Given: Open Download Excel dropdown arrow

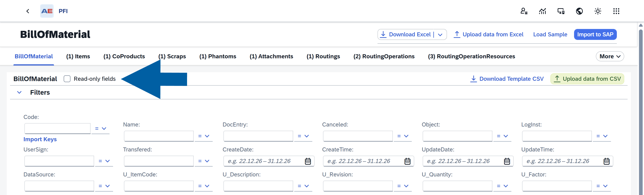Looking at the screenshot, I should click(440, 35).
